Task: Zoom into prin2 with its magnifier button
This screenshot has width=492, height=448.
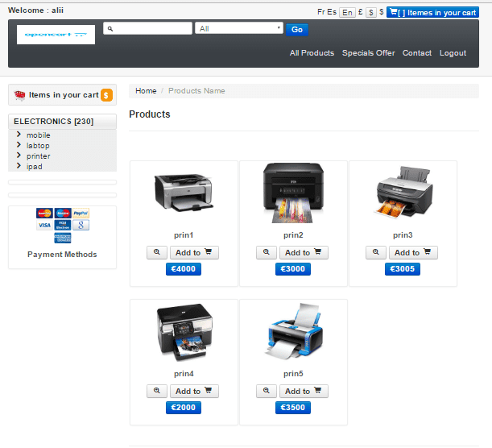Action: pyautogui.click(x=267, y=252)
